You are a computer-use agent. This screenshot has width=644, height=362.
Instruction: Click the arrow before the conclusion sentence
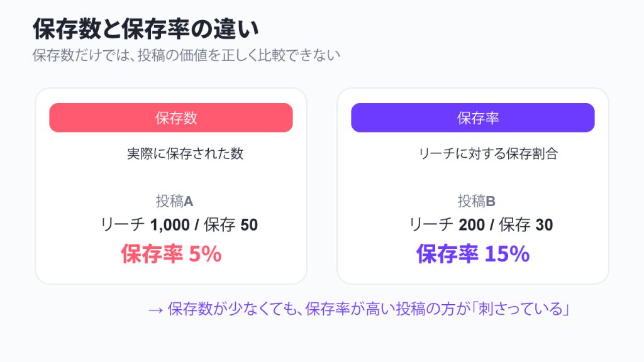(156, 310)
